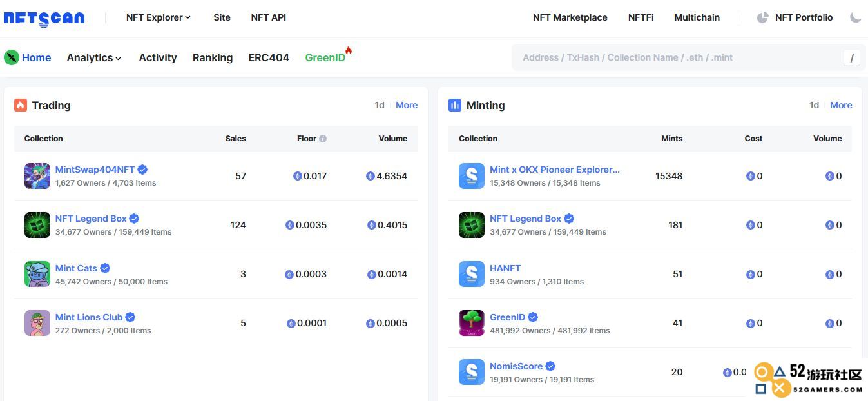
Task: Click verified badge beside GreenID collection
Action: (533, 317)
